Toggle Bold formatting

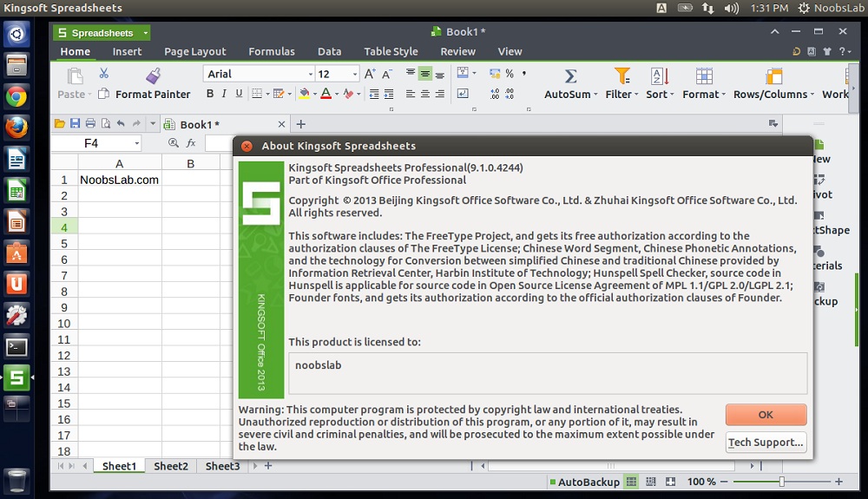(210, 94)
